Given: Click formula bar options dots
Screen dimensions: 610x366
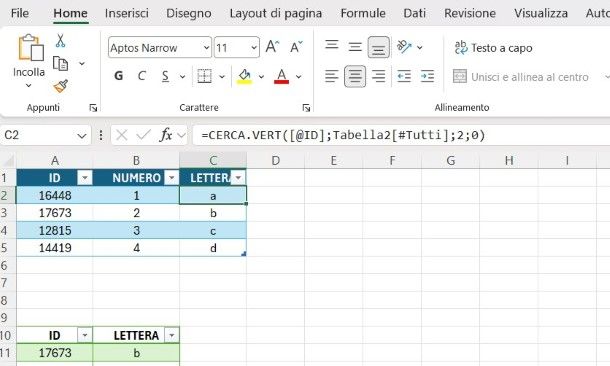Looking at the screenshot, I should click(101, 135).
